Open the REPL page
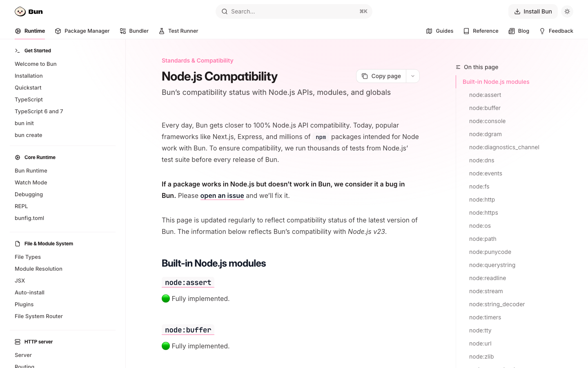588x368 pixels. coord(21,206)
